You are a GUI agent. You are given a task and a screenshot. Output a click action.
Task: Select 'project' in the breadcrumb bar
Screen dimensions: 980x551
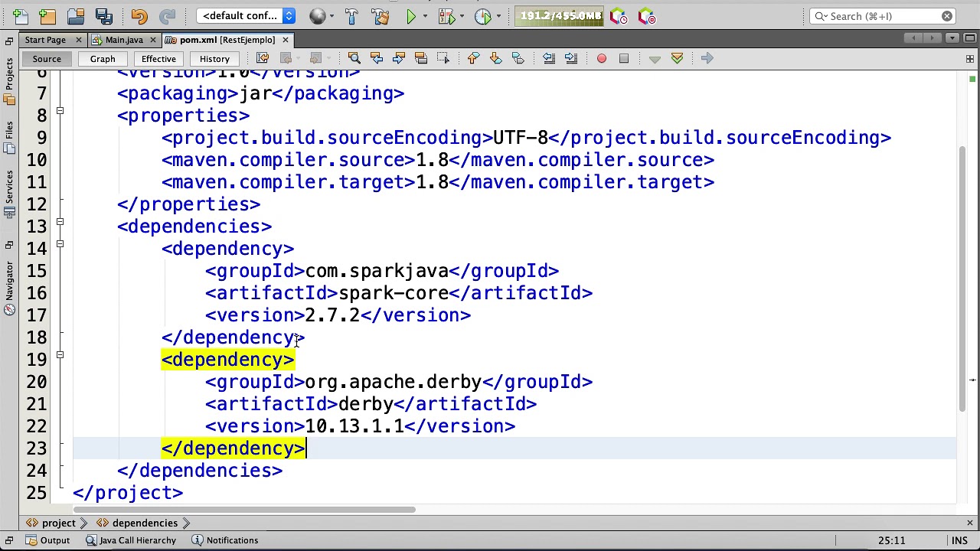pos(59,523)
